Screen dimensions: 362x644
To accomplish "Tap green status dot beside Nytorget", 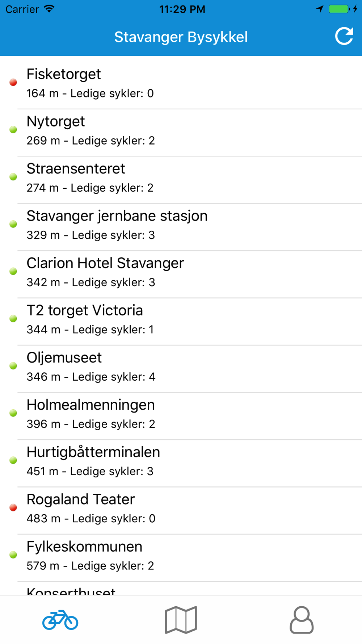I will coord(13,130).
